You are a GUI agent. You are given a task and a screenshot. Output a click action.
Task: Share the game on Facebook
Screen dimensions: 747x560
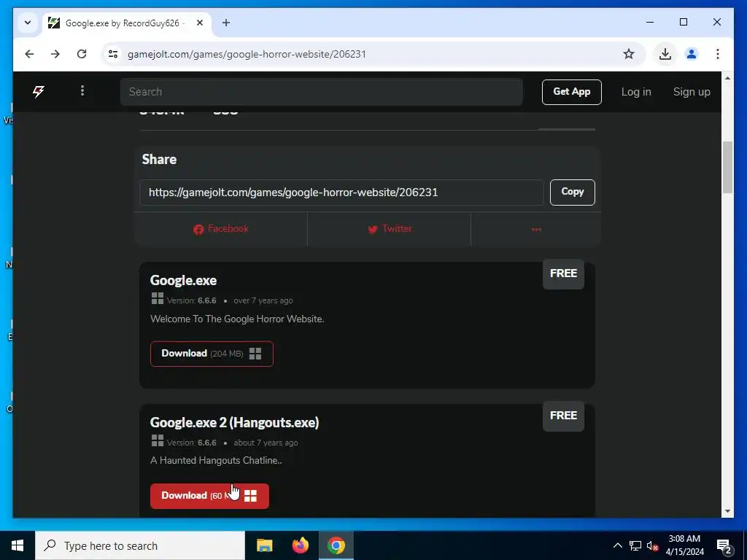pos(220,229)
